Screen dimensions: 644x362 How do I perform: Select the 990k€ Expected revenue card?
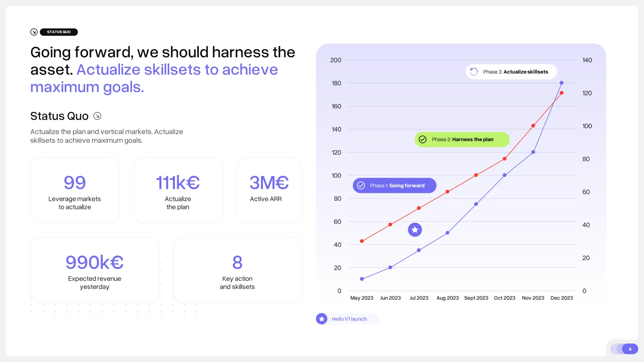coord(95,270)
